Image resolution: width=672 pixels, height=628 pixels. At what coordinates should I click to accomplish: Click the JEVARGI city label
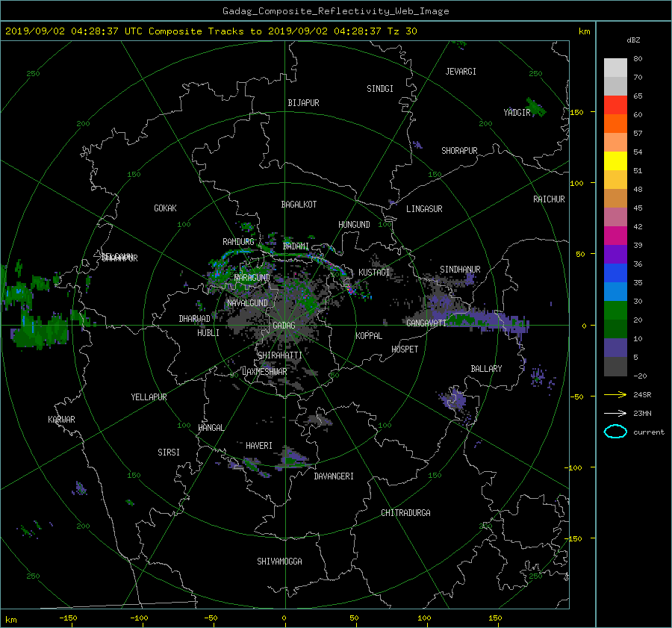coord(461,72)
